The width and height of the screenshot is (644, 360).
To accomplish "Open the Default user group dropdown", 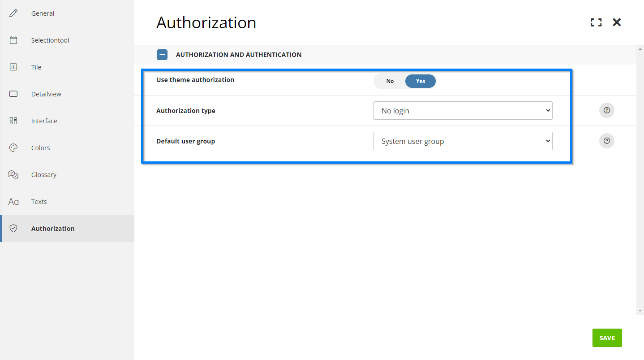I will tap(463, 141).
